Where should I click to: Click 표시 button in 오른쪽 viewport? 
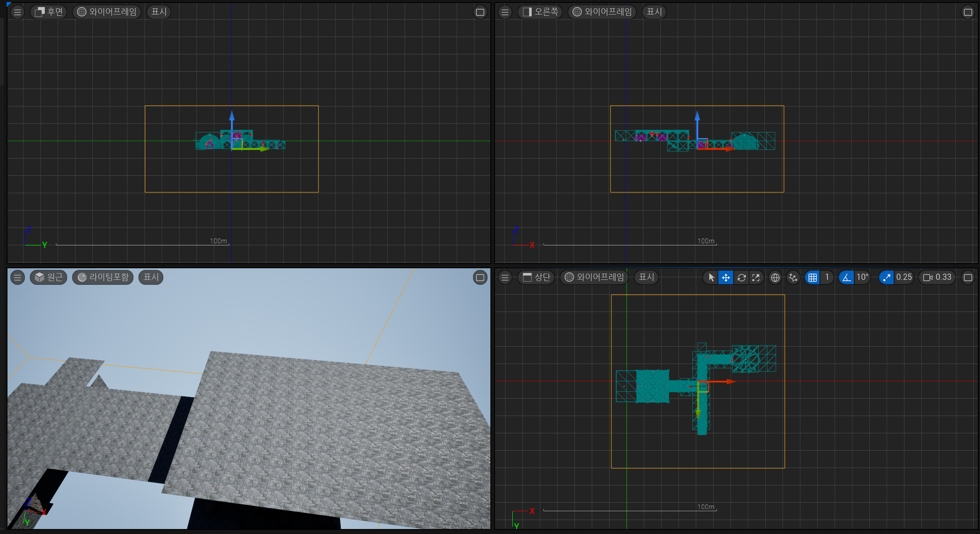coord(654,12)
